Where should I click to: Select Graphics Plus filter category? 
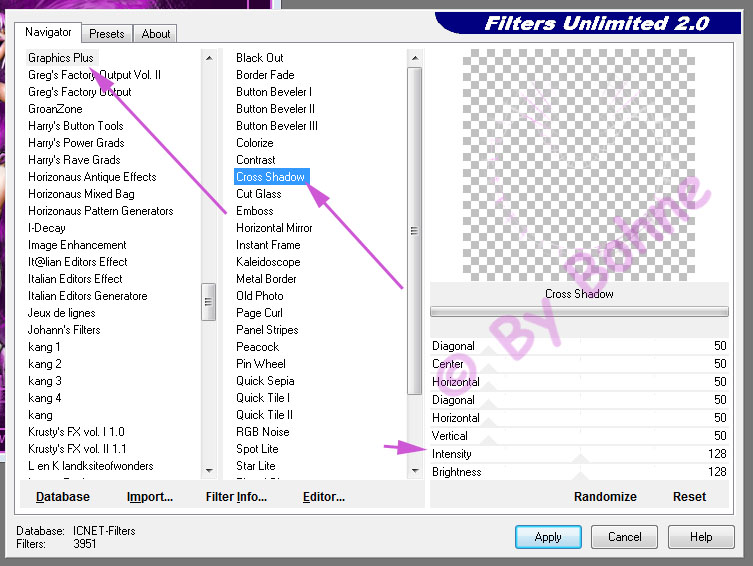(61, 58)
